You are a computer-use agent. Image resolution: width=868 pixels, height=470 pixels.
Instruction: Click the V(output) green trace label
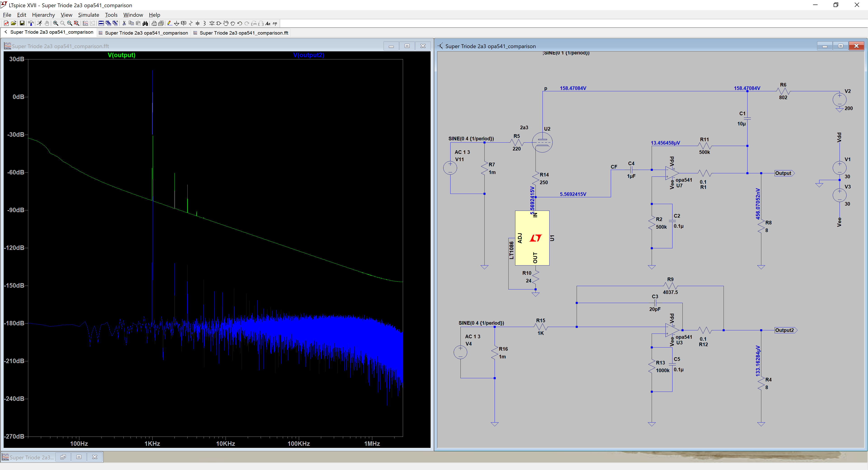(122, 55)
